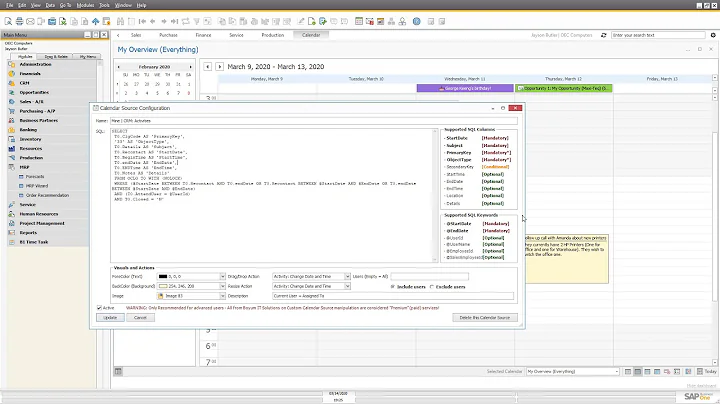Viewport: 720px width, 404px height.
Task: Open George Keeng's birthday event
Action: (x=465, y=88)
